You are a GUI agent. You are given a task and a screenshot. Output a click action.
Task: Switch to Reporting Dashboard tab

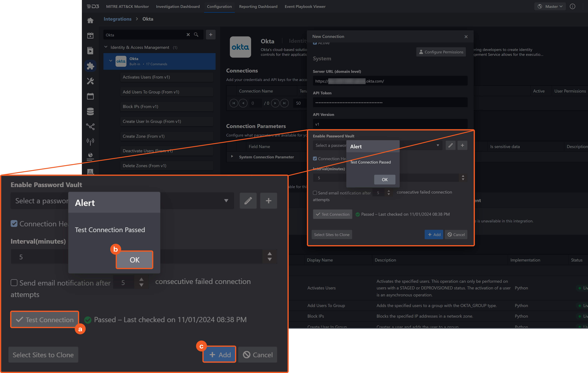[258, 7]
